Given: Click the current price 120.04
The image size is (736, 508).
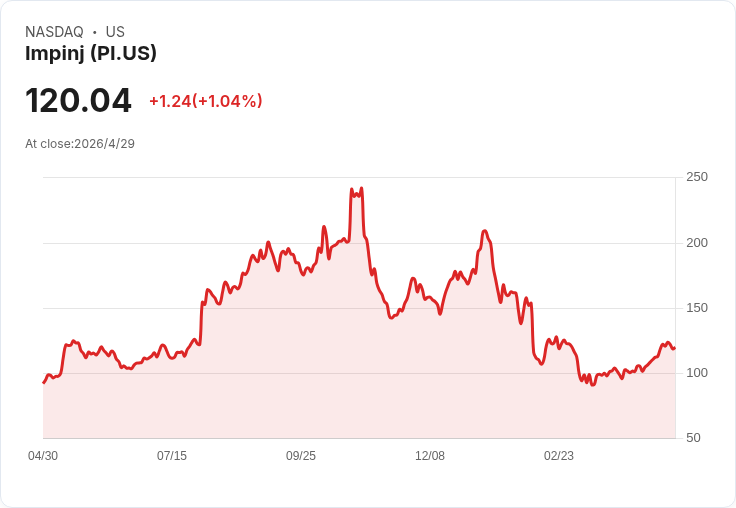Looking at the screenshot, I should (78, 100).
